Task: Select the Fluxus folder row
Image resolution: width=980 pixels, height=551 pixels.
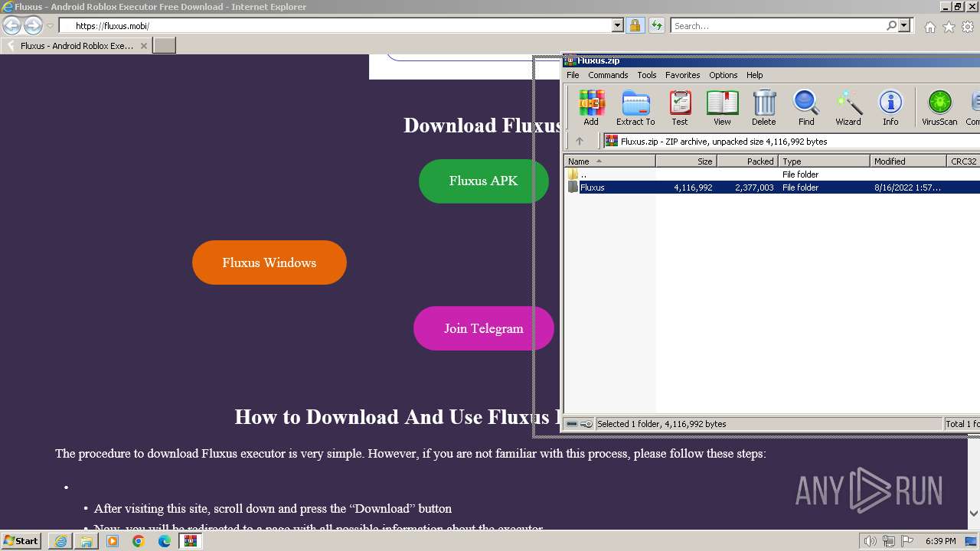Action: tap(773, 187)
